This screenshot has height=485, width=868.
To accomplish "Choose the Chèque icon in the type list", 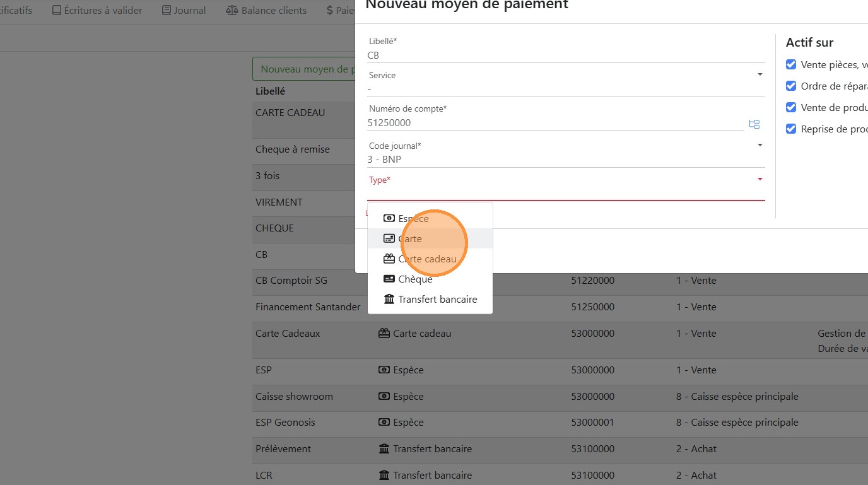I will (389, 279).
